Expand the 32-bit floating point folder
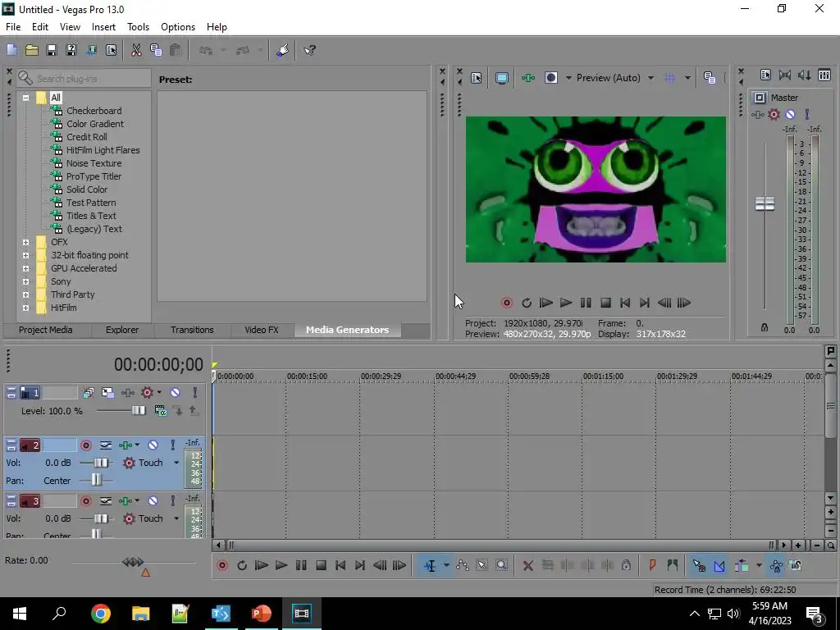Image resolution: width=840 pixels, height=630 pixels. coord(25,255)
